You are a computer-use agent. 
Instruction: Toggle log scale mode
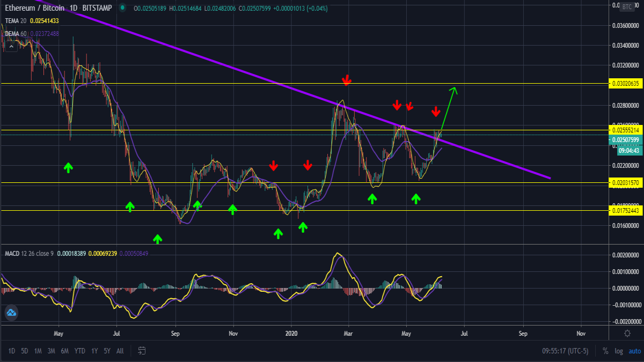click(619, 351)
